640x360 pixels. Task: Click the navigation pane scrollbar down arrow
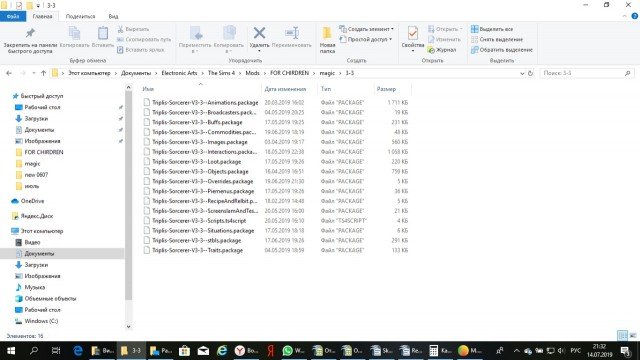[129, 327]
